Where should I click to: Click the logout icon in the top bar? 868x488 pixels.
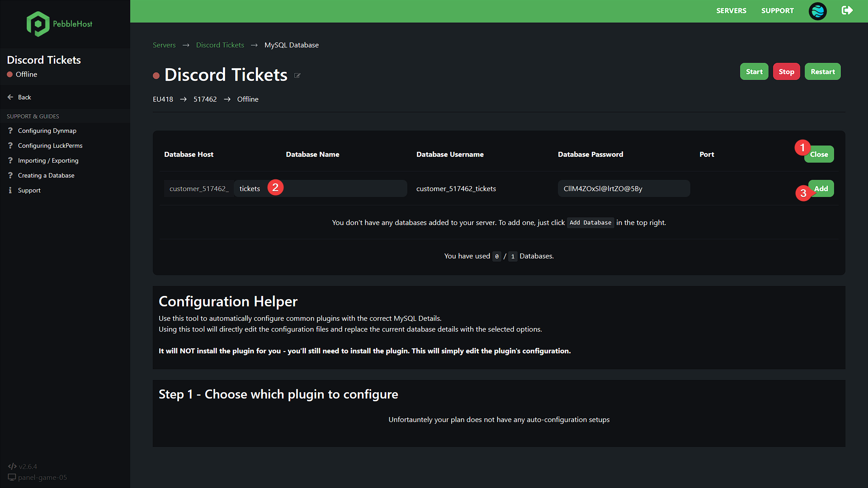pyautogui.click(x=847, y=10)
